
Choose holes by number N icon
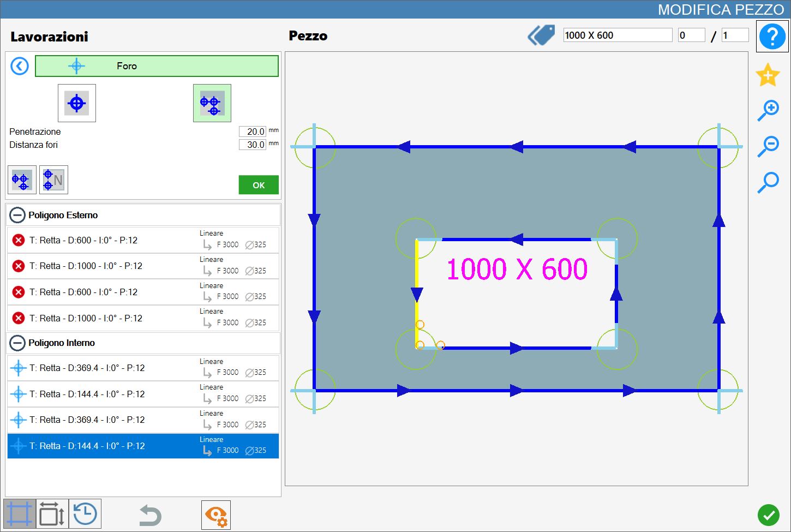[x=53, y=180]
